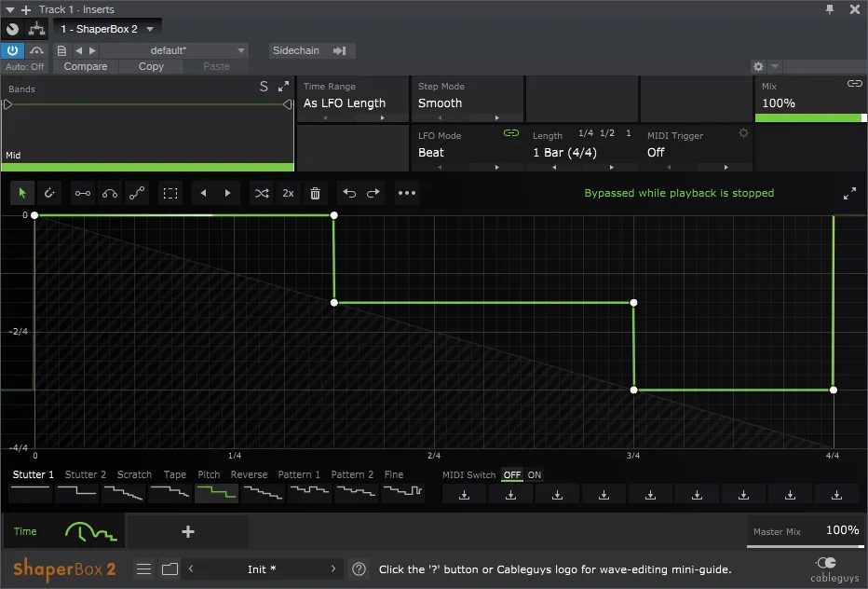The image size is (868, 589).
Task: Click the knob view icon beside routing
Action: click(x=12, y=29)
